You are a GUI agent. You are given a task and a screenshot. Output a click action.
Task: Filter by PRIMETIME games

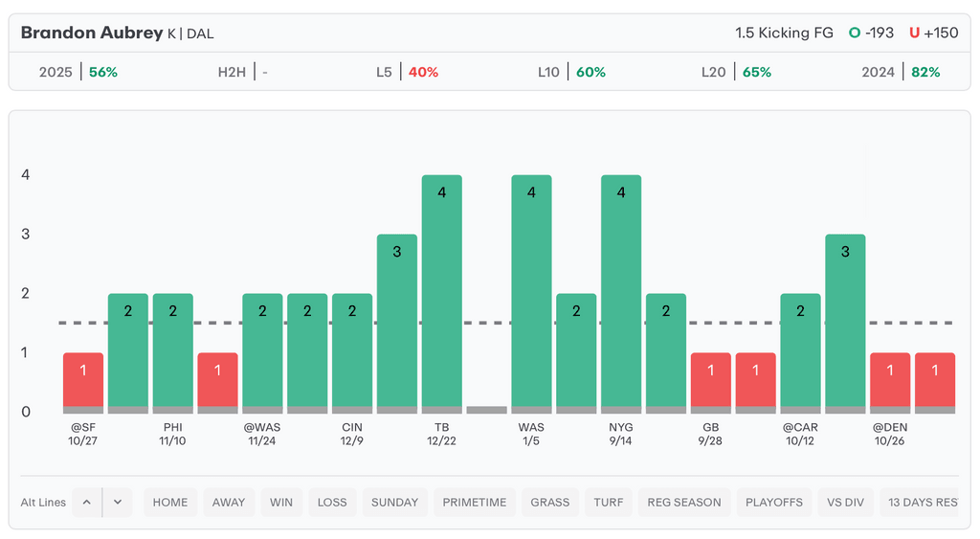click(475, 502)
